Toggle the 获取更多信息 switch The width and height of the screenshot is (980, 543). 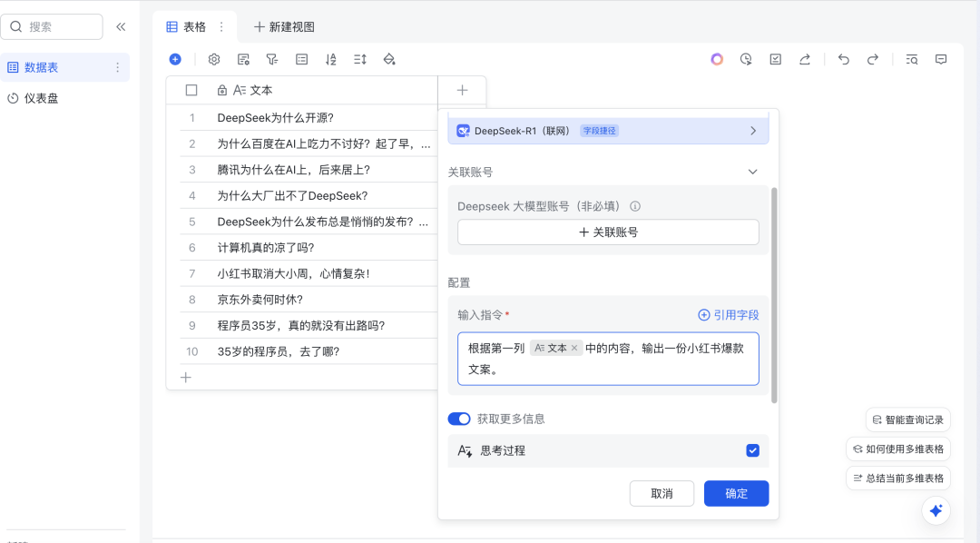click(459, 419)
